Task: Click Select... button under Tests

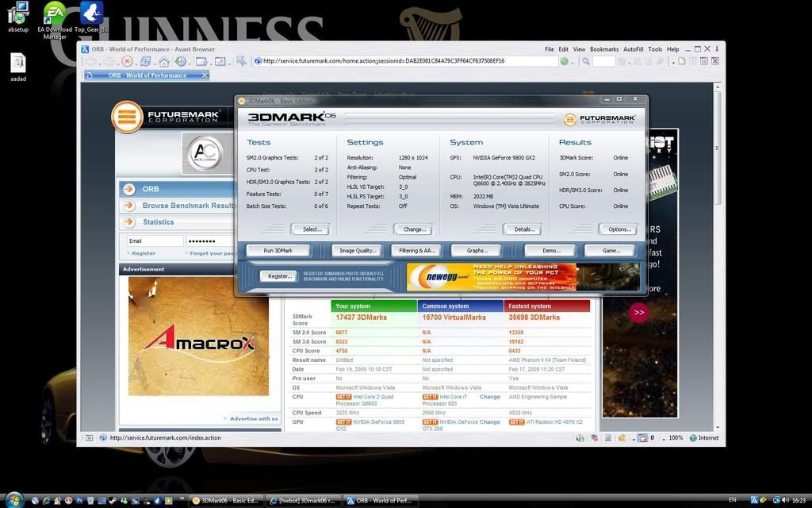Action: 311,229
